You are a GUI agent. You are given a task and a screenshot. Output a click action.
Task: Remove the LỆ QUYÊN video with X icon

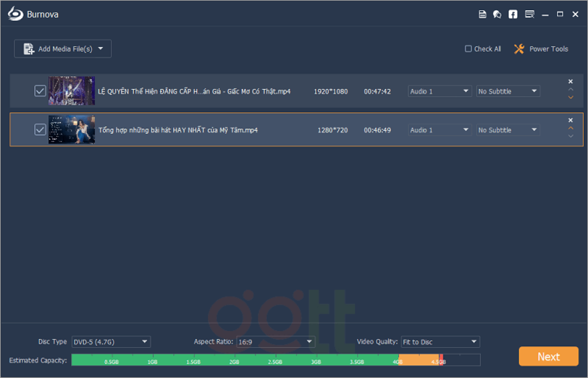(570, 82)
